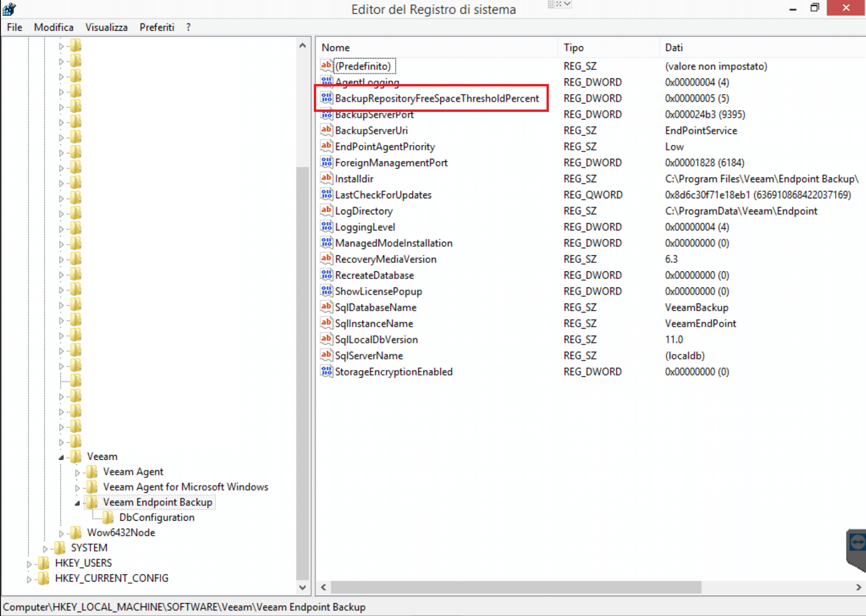Click the RecreateDatabase DWORD icon

click(326, 274)
